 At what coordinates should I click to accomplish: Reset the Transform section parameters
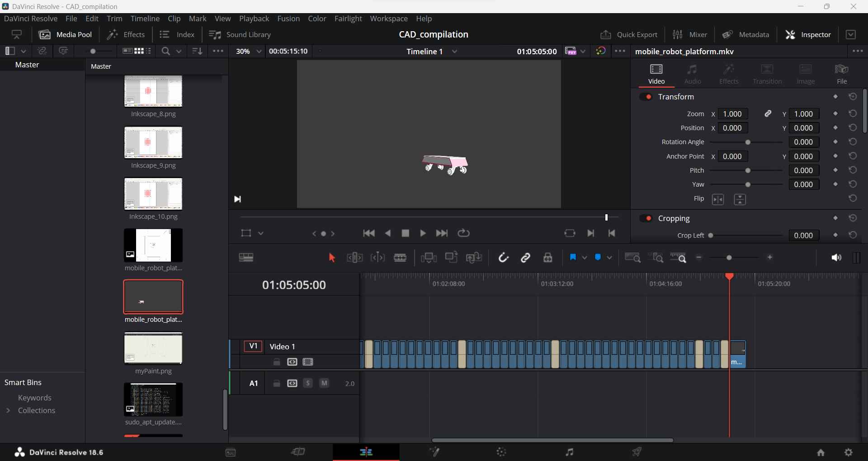(853, 97)
